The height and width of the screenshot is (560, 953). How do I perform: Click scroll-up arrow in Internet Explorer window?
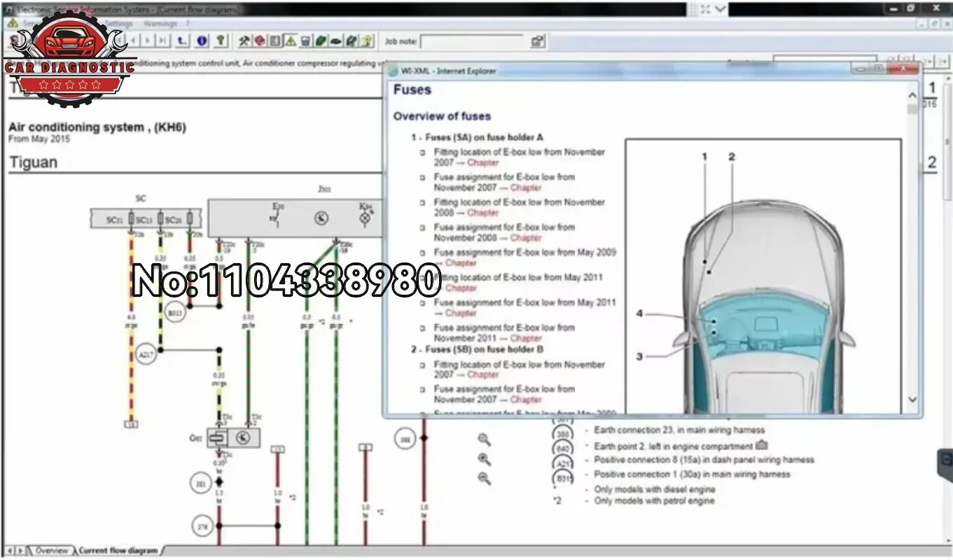point(912,95)
